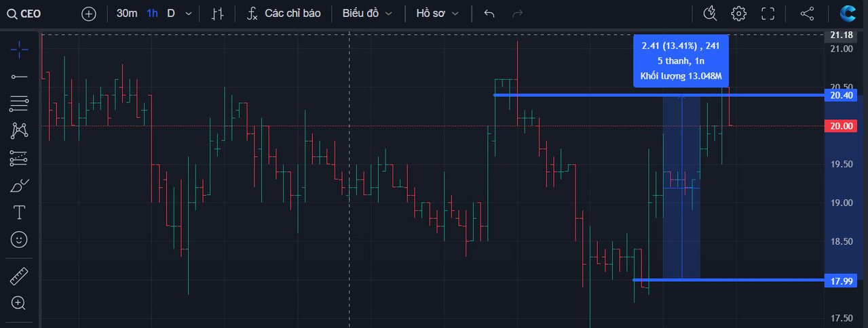
Task: Click the 19.00 price axis label
Action: (x=842, y=203)
